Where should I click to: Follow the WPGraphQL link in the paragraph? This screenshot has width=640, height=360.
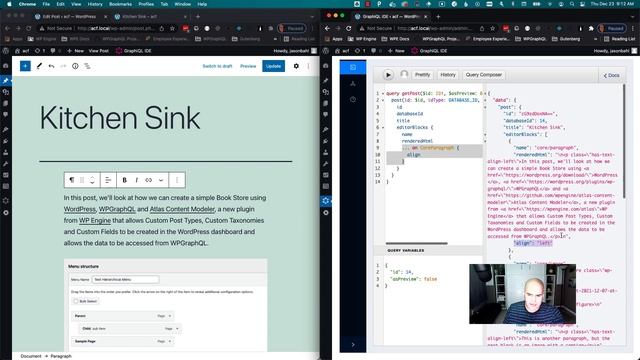(117, 209)
